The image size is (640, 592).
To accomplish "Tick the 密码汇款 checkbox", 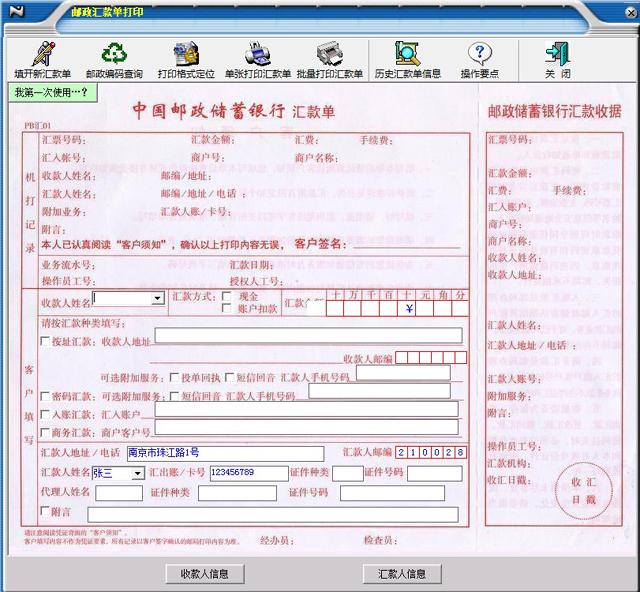I will (x=44, y=396).
